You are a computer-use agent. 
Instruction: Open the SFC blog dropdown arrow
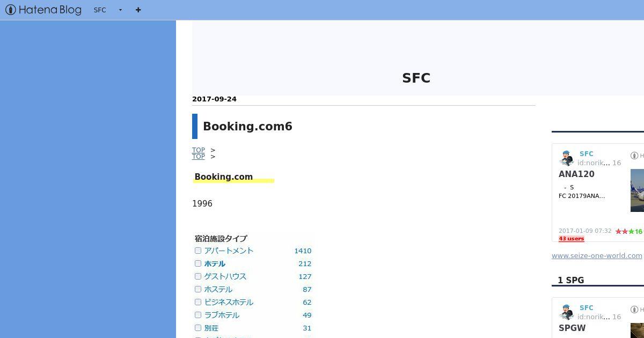[x=120, y=10]
